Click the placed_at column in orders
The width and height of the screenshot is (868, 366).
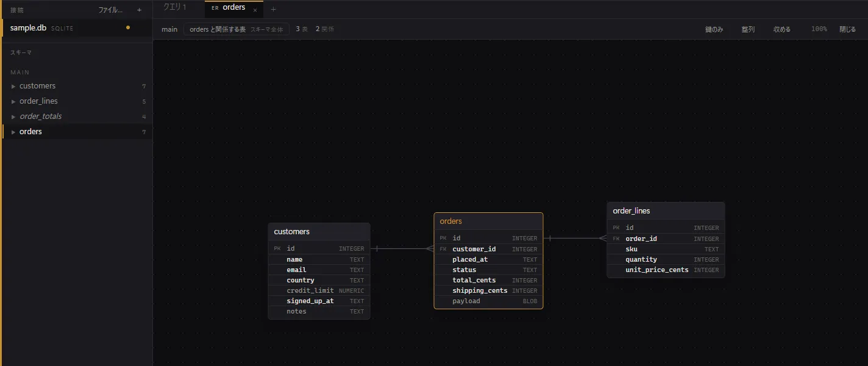(488, 259)
